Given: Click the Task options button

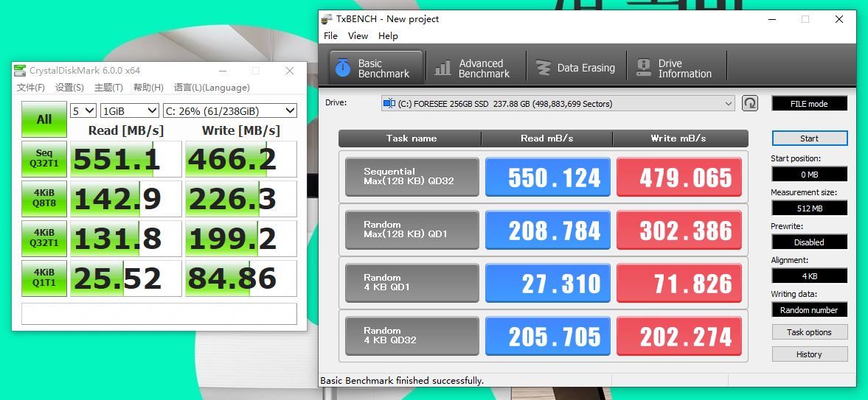Looking at the screenshot, I should (x=809, y=332).
